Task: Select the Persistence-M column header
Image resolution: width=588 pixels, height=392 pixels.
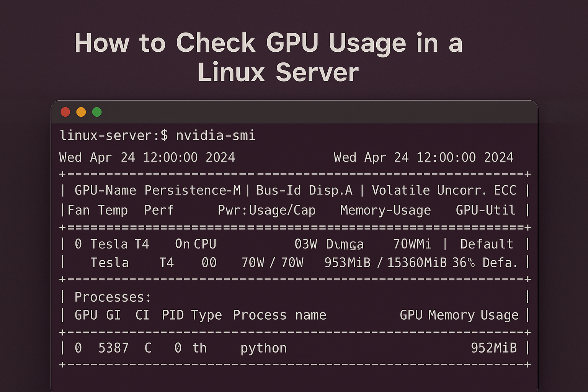Action: pyautogui.click(x=193, y=190)
